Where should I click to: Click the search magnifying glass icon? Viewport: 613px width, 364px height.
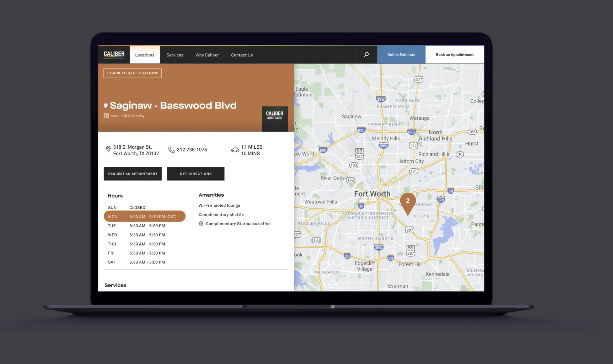[x=367, y=54]
